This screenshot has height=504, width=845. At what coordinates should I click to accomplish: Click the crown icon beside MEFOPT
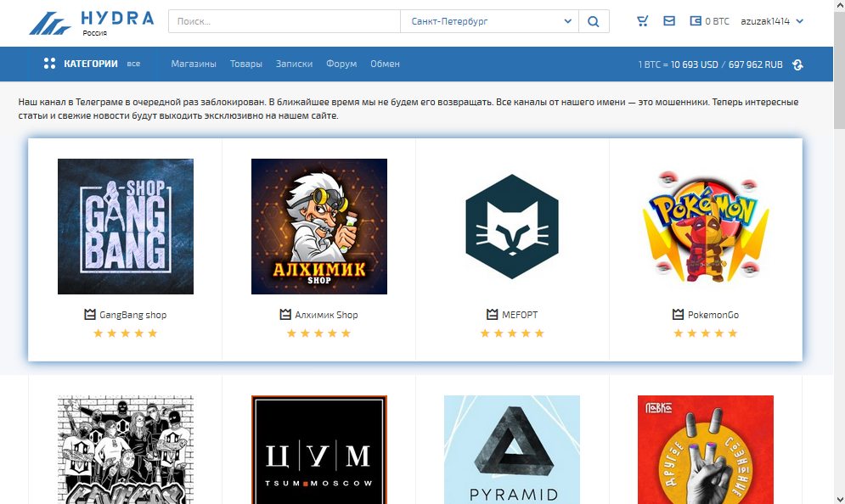click(x=492, y=315)
